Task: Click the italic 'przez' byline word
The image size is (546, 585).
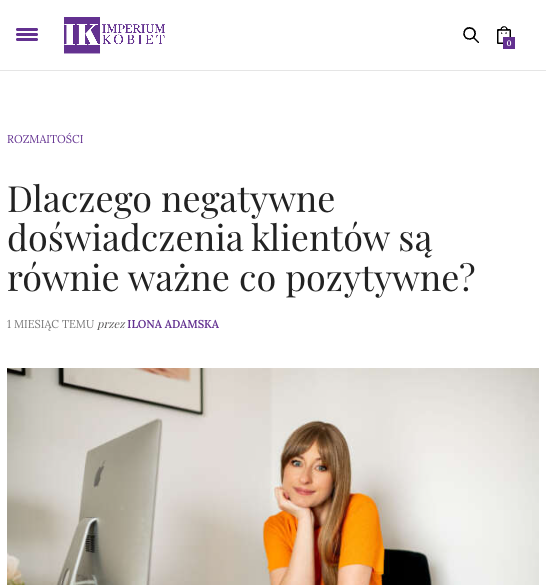Action: (x=111, y=324)
